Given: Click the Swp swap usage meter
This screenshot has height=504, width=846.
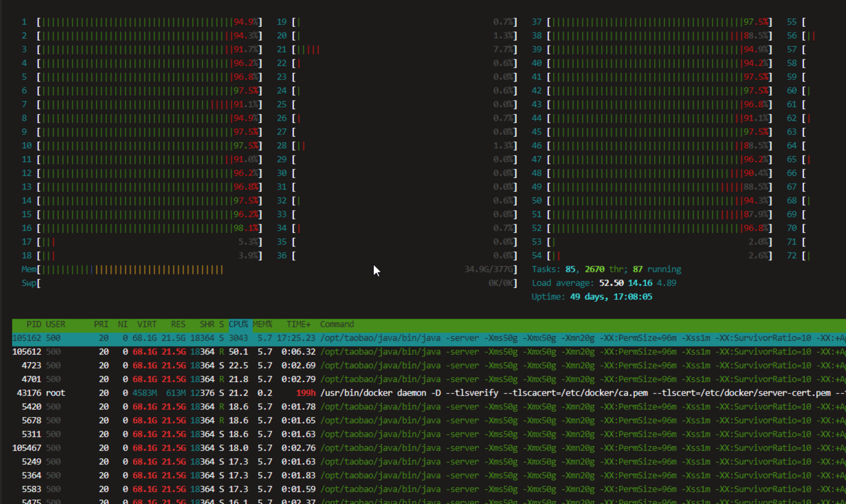Looking at the screenshot, I should (x=277, y=283).
